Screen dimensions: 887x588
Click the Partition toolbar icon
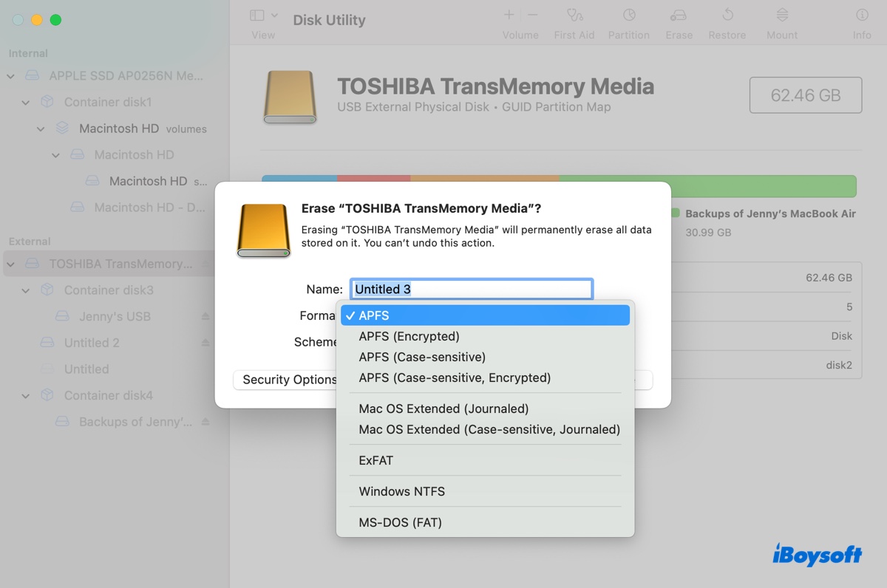coord(628,16)
